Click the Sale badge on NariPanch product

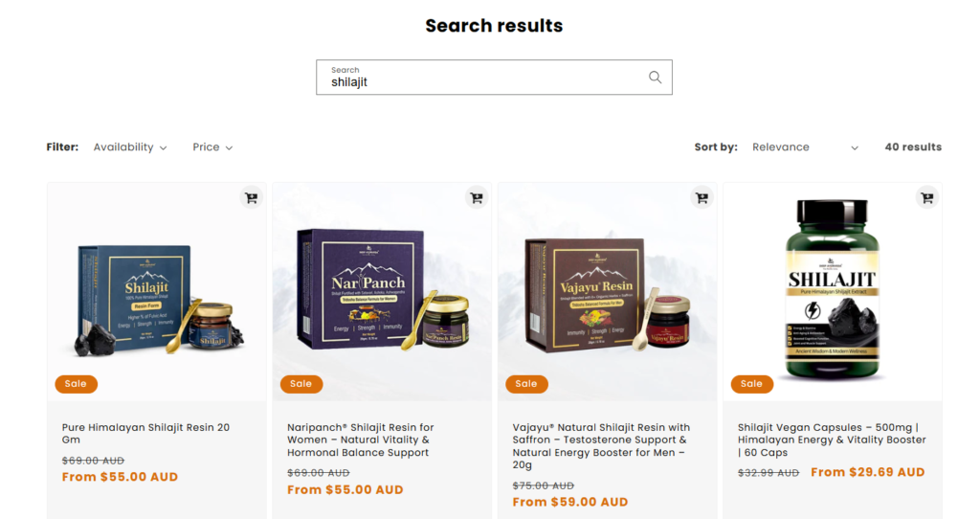click(x=301, y=384)
